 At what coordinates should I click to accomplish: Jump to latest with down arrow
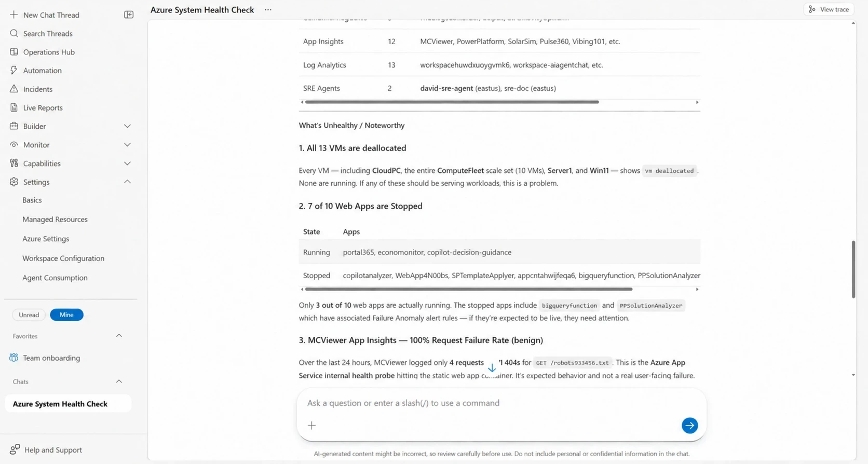(492, 368)
